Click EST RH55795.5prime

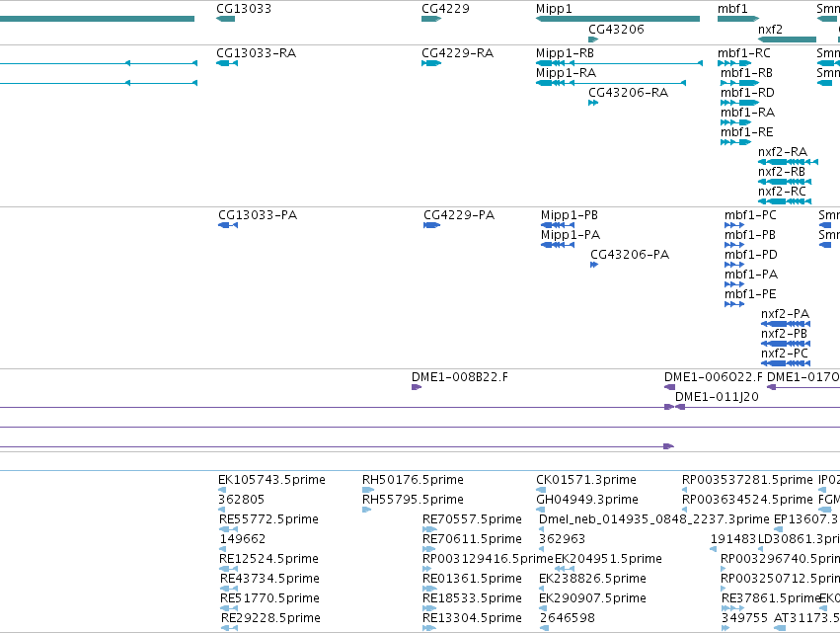pyautogui.click(x=366, y=510)
